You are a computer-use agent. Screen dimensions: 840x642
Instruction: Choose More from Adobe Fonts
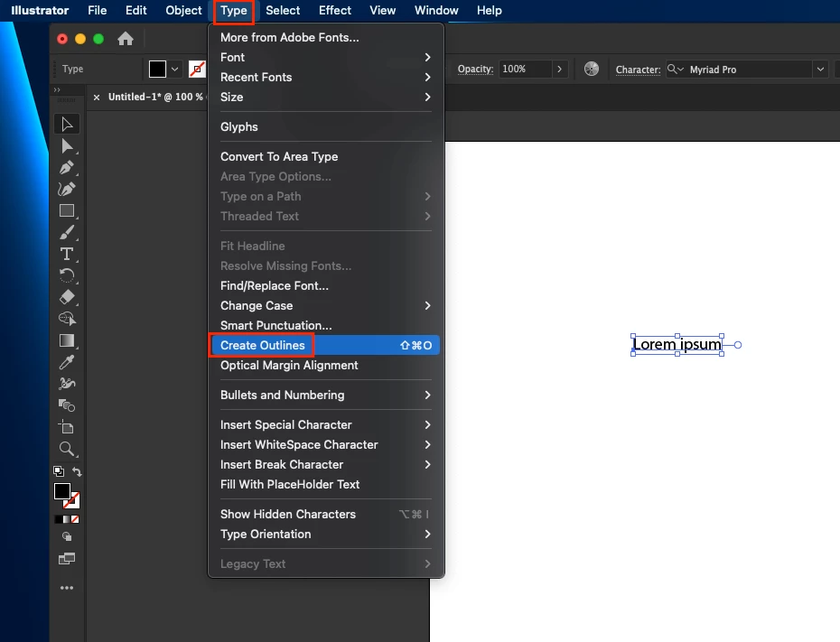[x=326, y=38]
